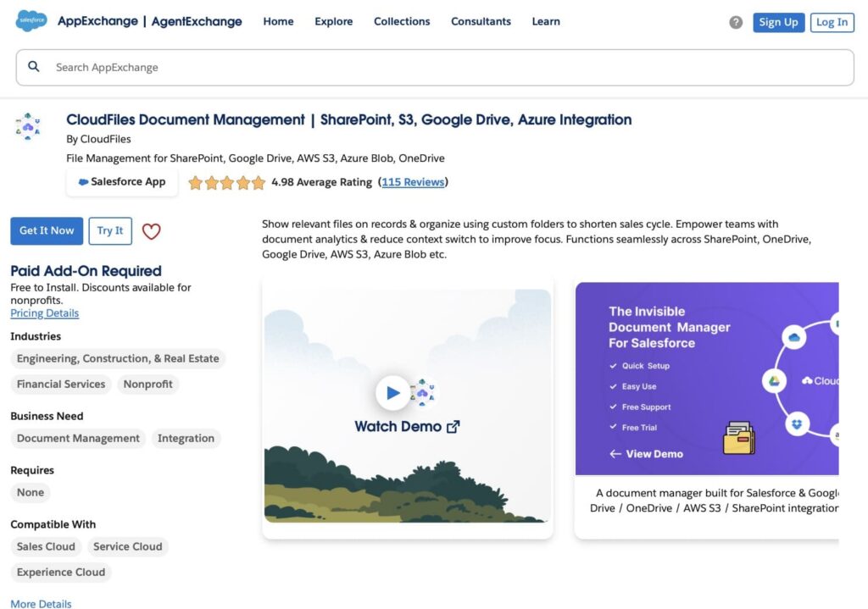868x609 pixels.
Task: Play the Watch Demo video
Action: tap(392, 392)
